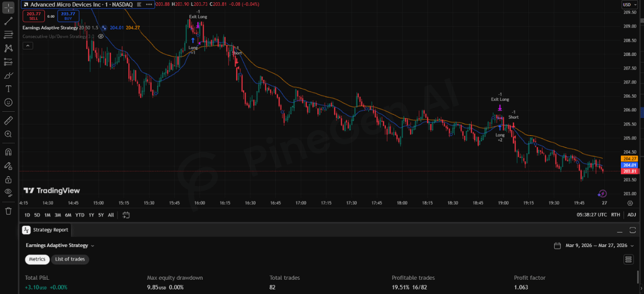Select the trend line drawing tool
This screenshot has width=644, height=294.
[8, 21]
